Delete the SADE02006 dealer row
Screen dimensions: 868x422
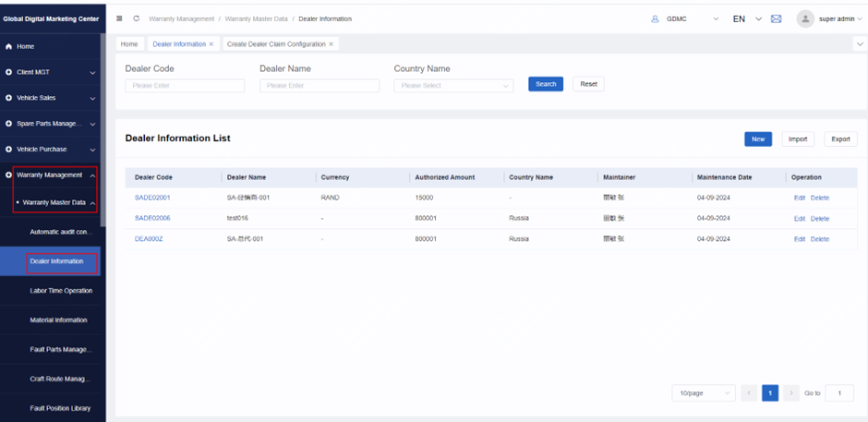coord(820,219)
